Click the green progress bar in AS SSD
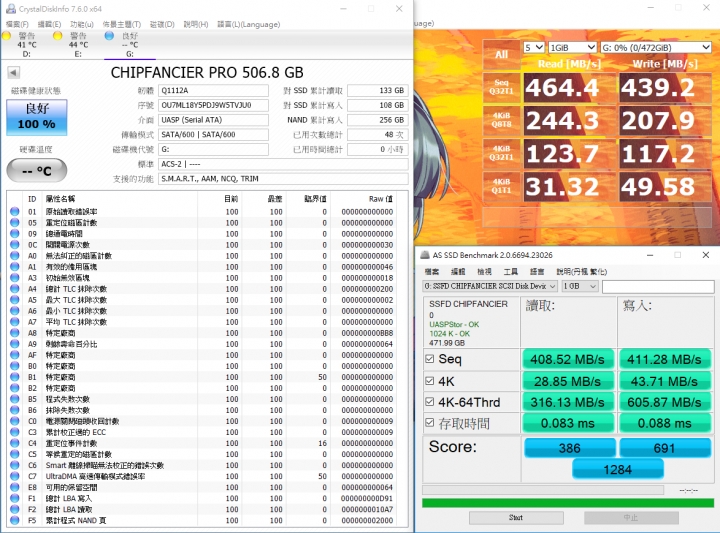This screenshot has width=720, height=533. (x=568, y=503)
